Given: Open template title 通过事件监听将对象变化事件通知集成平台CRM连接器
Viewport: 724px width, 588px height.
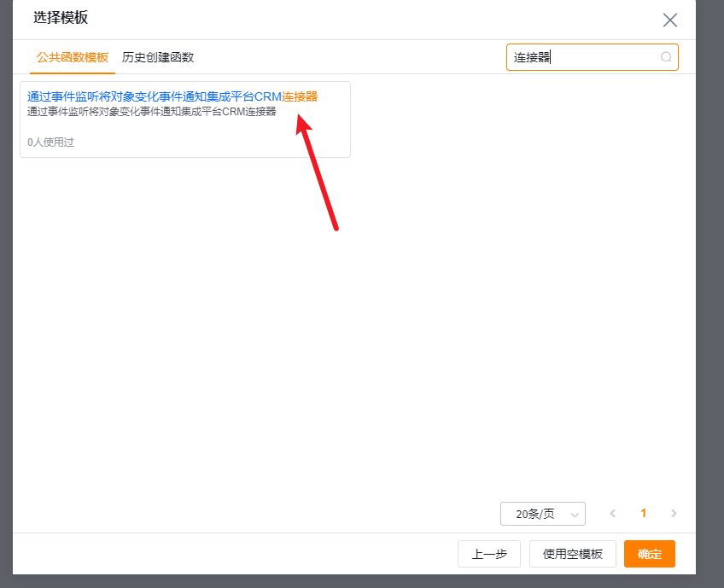Looking at the screenshot, I should click(x=172, y=96).
